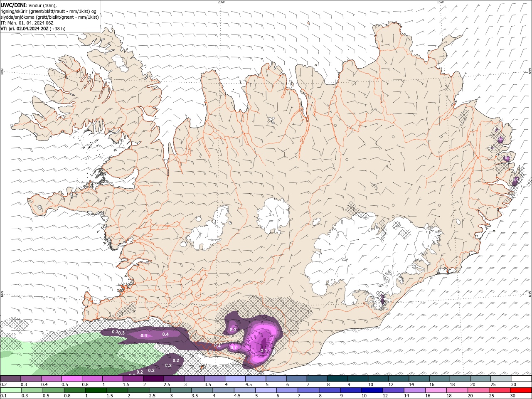Click the bright red rain swatch at 30
Viewport: 532px width, 399px height.
click(521, 390)
